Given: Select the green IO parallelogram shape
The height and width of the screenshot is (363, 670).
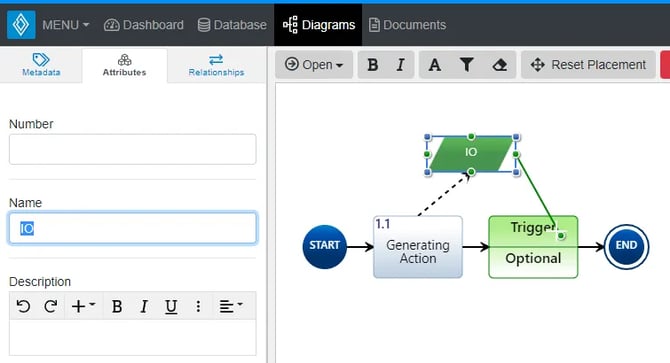Looking at the screenshot, I should coord(471,154).
